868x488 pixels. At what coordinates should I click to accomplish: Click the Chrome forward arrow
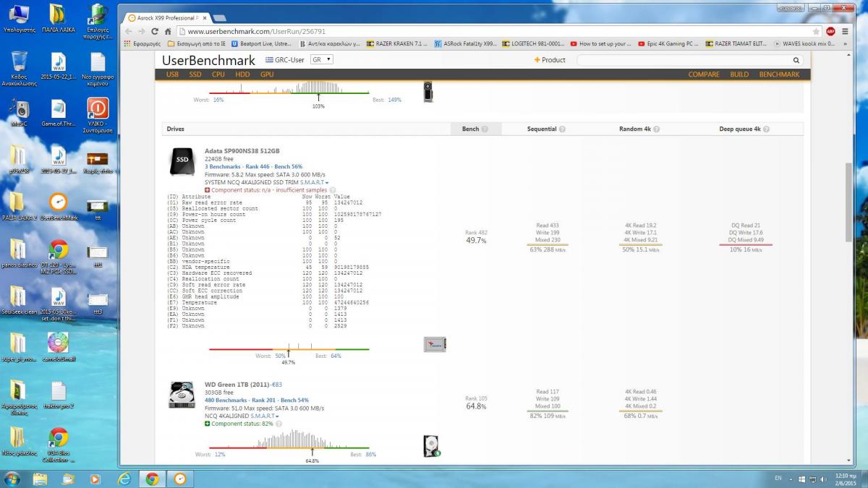[x=142, y=31]
